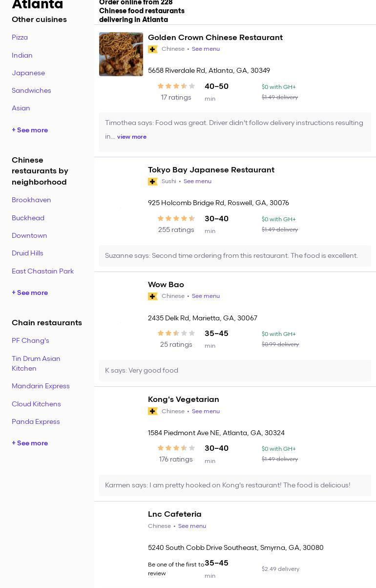Viewport: 376px width, 588px height.
Task: Click Kong's Vegetarian star rating icons
Action: click(176, 448)
